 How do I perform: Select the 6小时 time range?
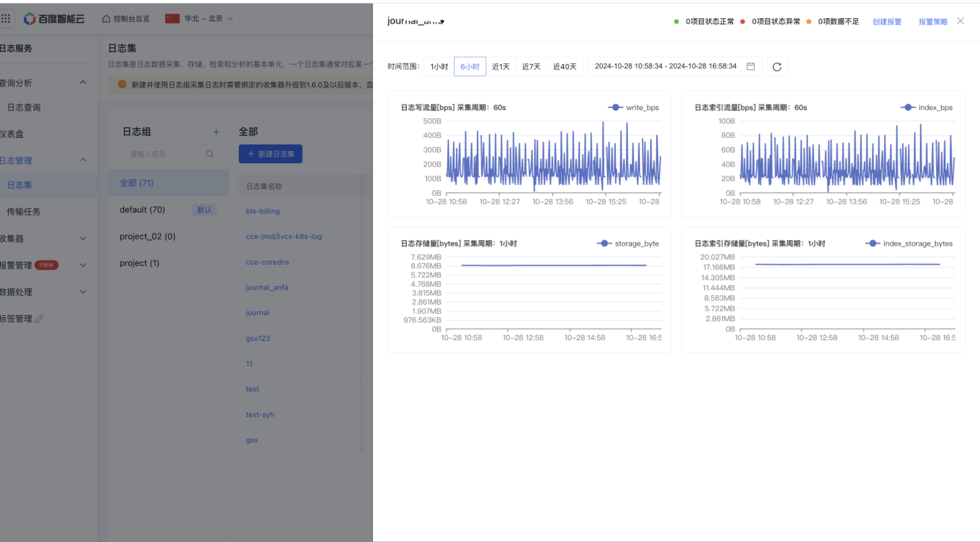470,66
